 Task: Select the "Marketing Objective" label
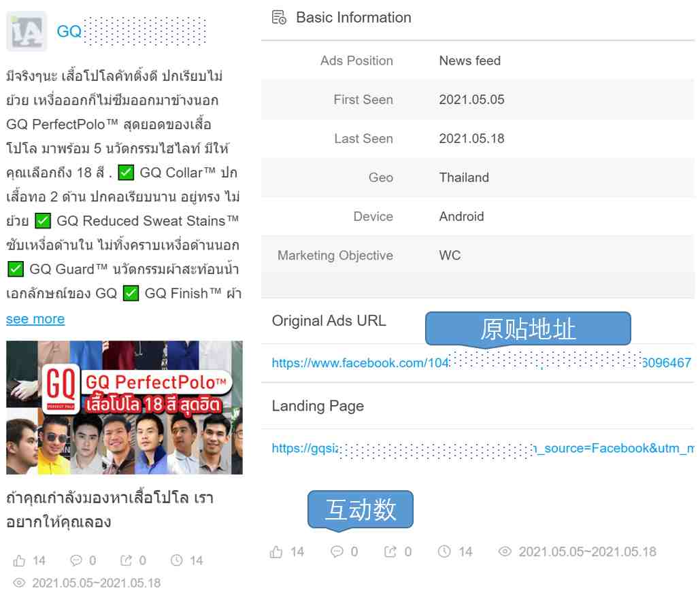(x=335, y=255)
